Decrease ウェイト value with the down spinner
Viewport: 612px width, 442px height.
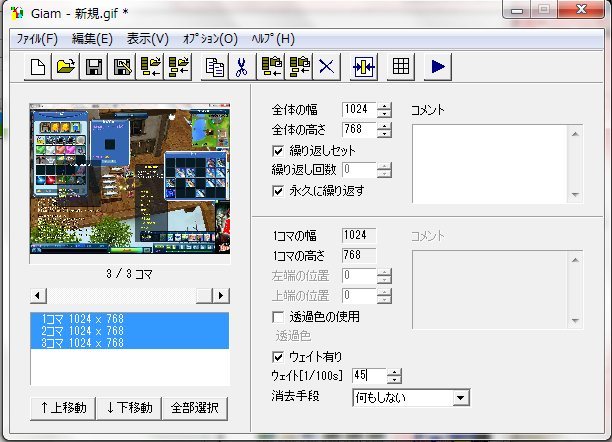pyautogui.click(x=395, y=380)
